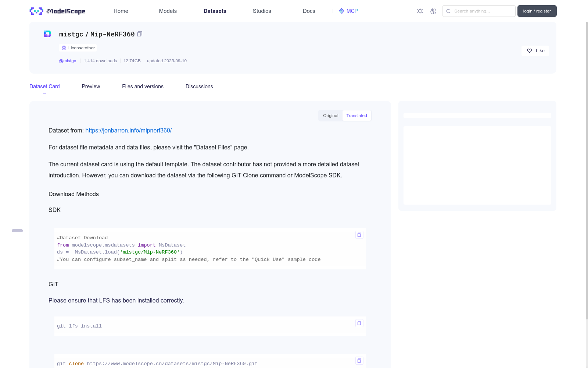Click the SDK heading
588x368 pixels.
tap(55, 210)
